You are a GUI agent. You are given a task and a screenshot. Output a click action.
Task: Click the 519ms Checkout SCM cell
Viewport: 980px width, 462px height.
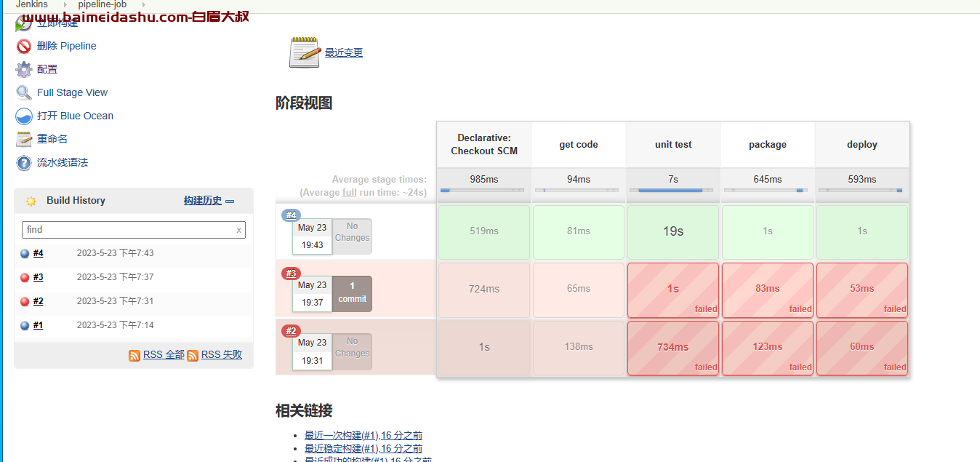[484, 232]
